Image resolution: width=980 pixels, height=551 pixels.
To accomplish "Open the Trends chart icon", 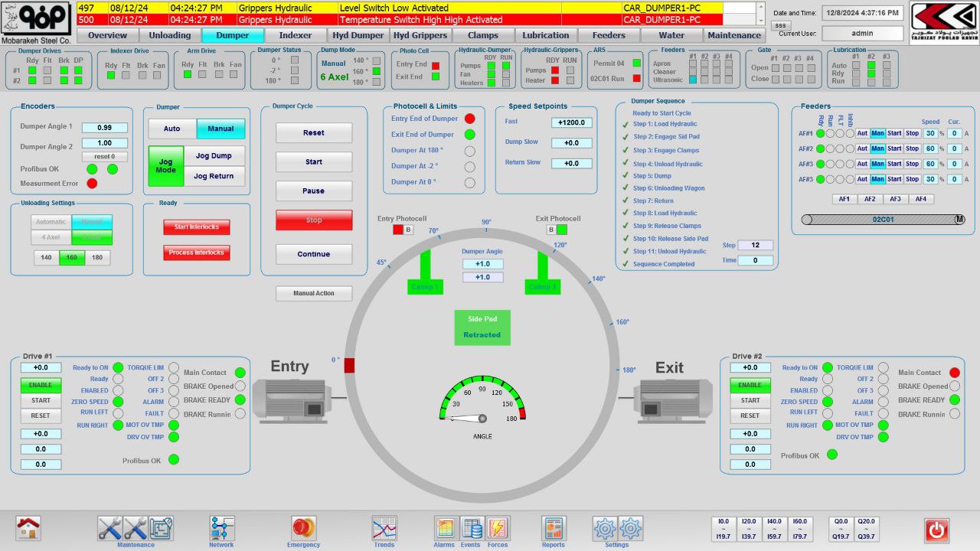I will coord(384,528).
